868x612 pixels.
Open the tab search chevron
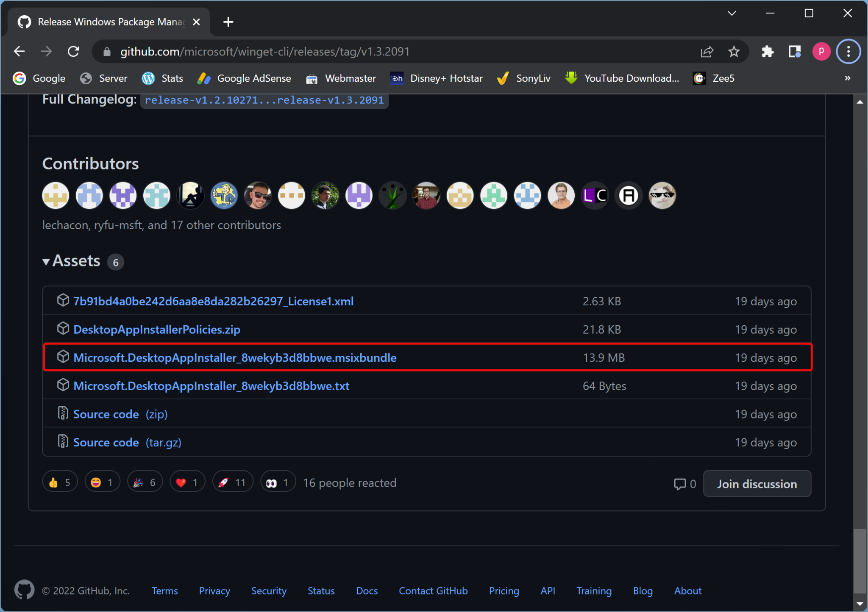point(732,13)
